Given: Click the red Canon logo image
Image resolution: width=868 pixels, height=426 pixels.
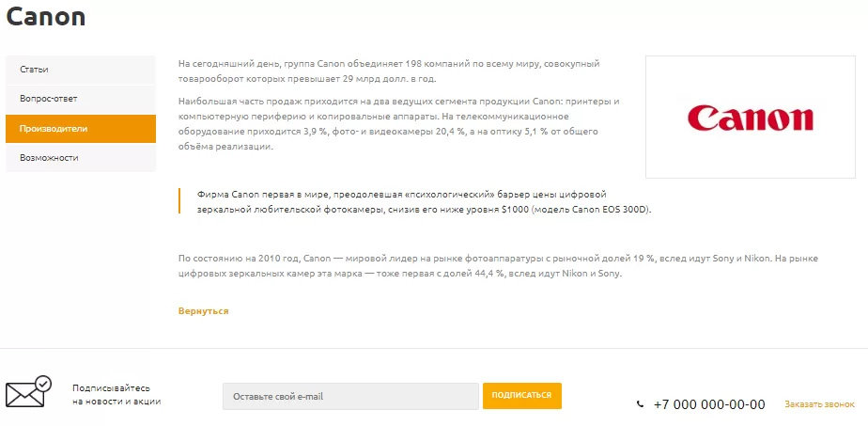Looking at the screenshot, I should (750, 117).
